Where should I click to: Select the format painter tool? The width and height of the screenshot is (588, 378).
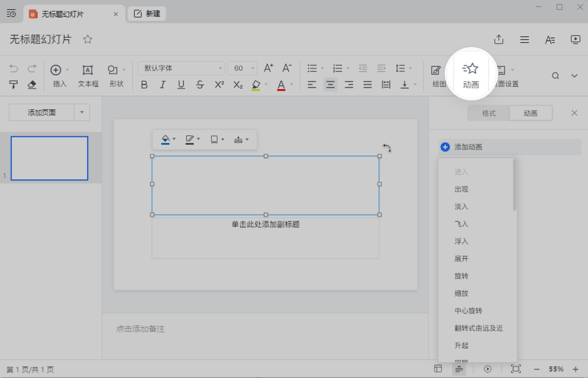tap(13, 85)
